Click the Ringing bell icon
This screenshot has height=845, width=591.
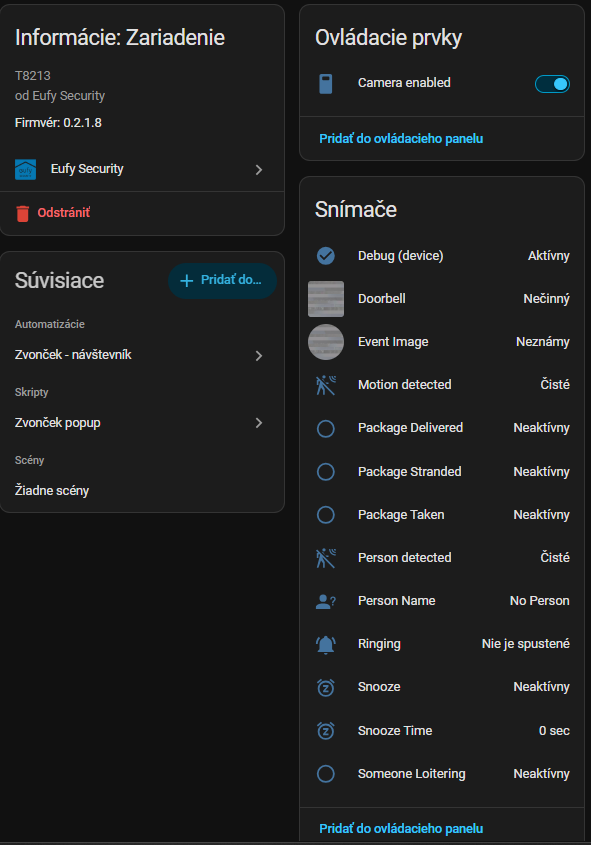coord(325,644)
